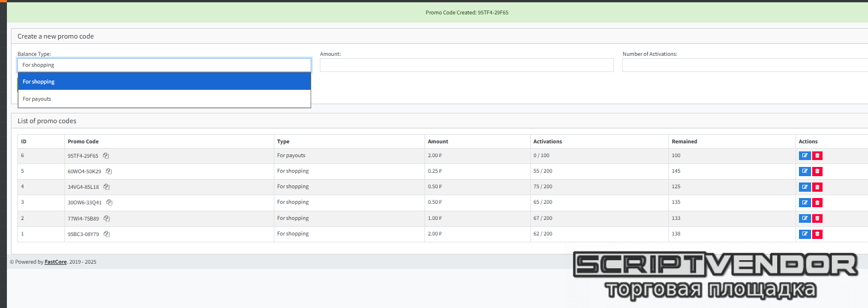The image size is (868, 308).
Task: Click the Amount input field
Action: coord(466,66)
